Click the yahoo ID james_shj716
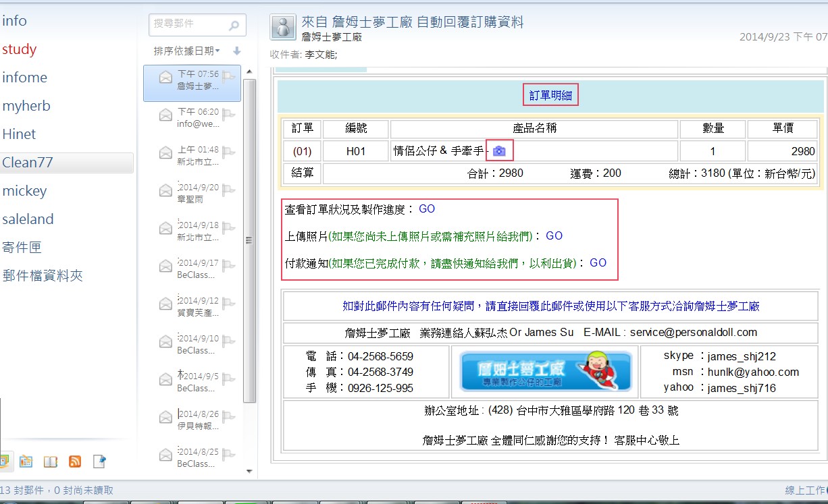Viewport: 828px width, 504px height. 742,388
